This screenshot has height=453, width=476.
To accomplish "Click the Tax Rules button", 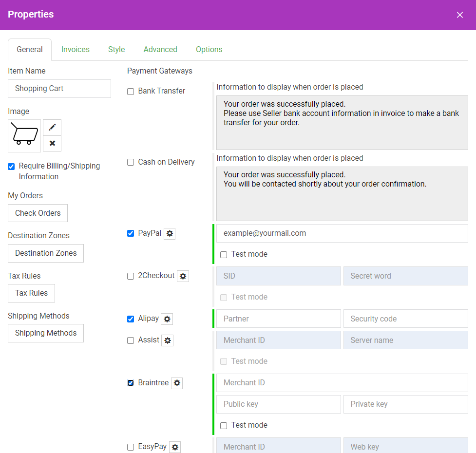I will [x=31, y=293].
